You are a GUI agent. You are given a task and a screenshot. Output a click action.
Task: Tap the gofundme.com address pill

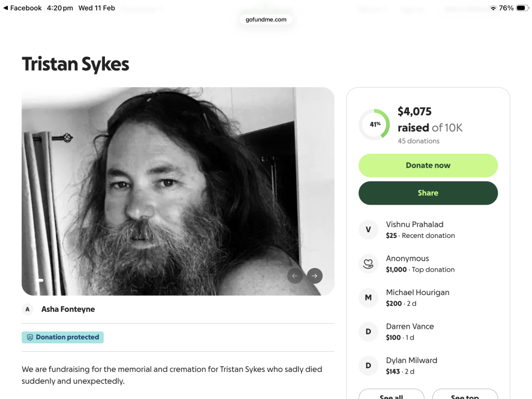click(x=266, y=20)
